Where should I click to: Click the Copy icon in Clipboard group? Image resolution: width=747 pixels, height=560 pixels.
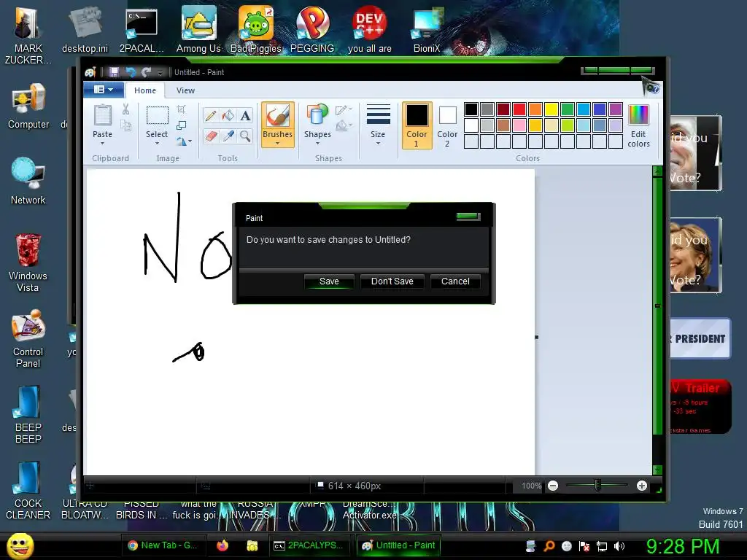coord(125,125)
